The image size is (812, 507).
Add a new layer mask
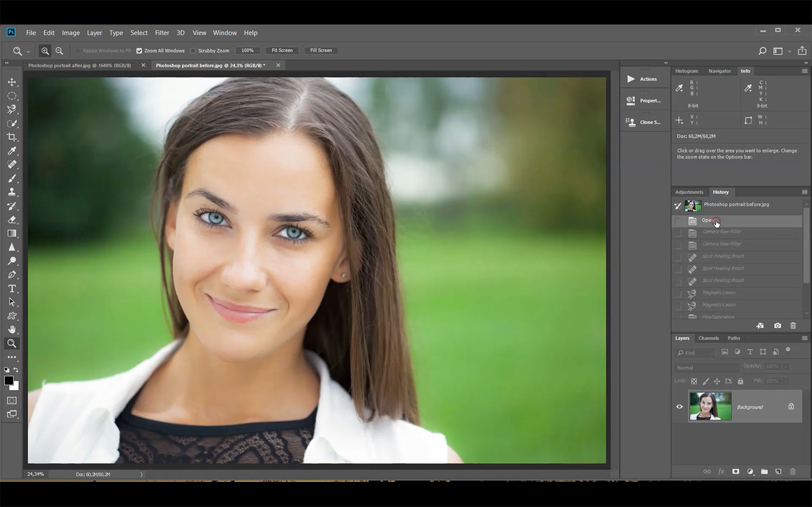point(736,471)
